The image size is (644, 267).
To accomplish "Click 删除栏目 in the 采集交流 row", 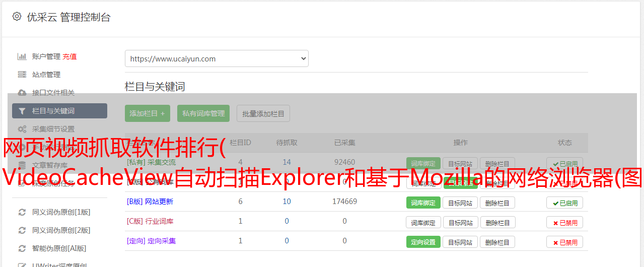I will (497, 163).
